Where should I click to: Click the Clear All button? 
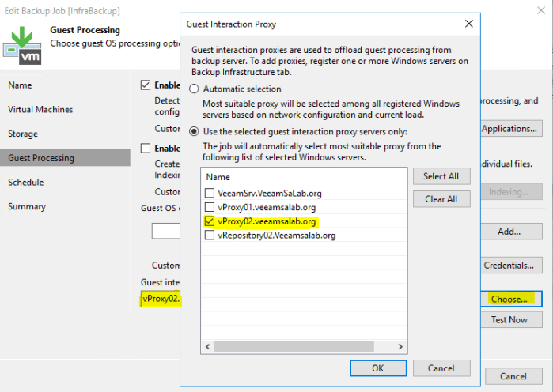441,199
